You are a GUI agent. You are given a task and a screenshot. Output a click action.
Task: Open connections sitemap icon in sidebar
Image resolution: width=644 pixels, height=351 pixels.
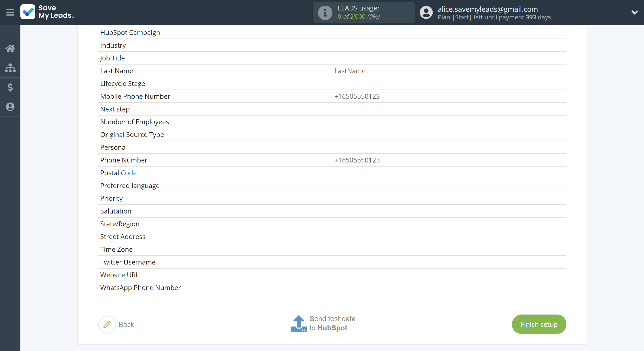10,68
